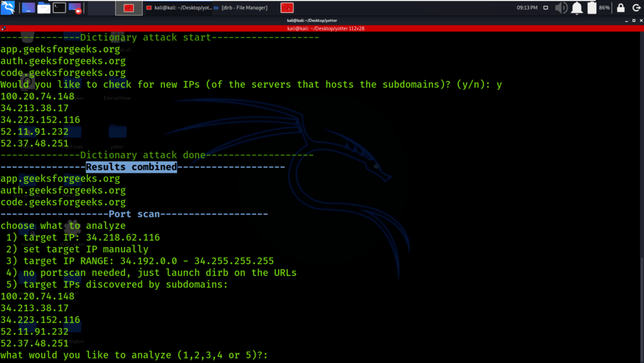
Task: Launch the Terminal emulator from the panel
Action: pos(59,8)
